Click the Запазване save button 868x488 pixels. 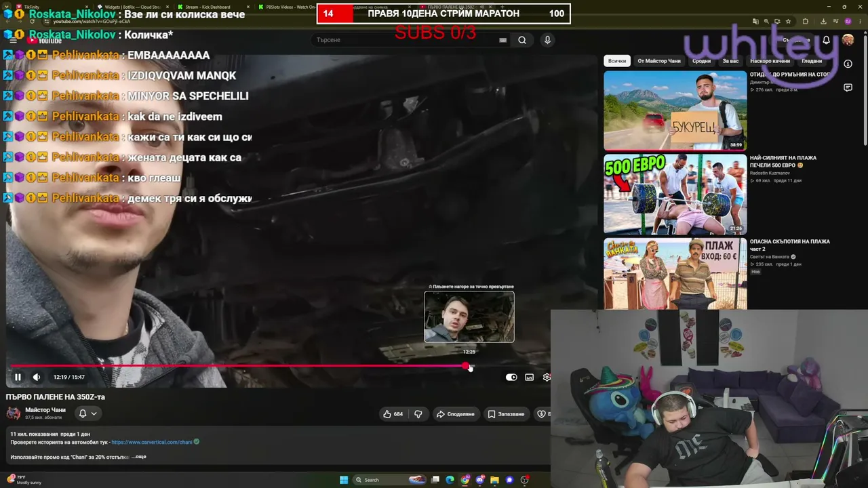(507, 414)
